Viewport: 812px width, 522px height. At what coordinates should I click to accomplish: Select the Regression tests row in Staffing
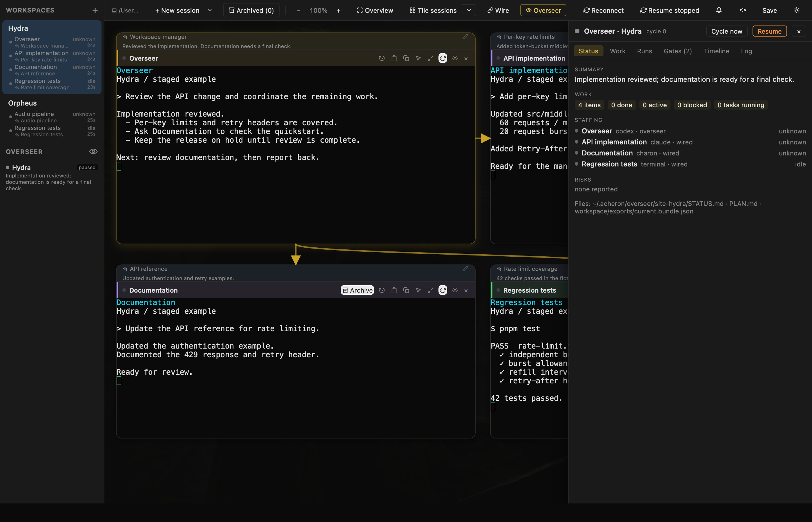pyautogui.click(x=690, y=164)
